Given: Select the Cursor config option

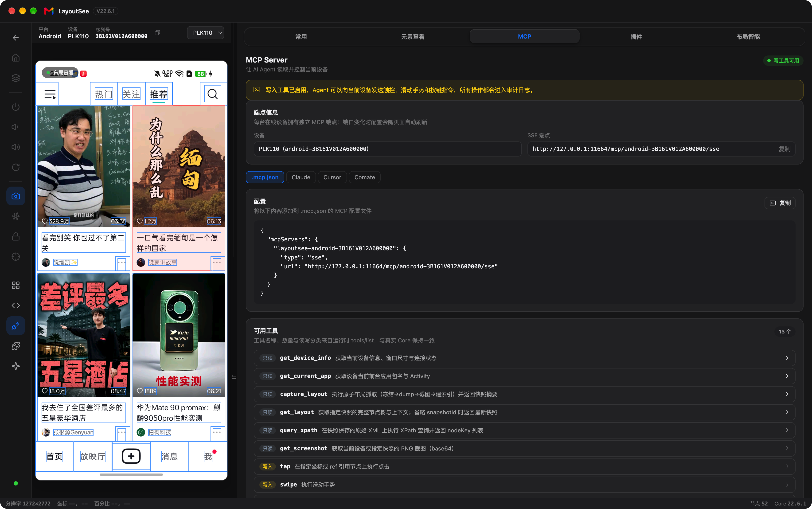Looking at the screenshot, I should tap(332, 177).
